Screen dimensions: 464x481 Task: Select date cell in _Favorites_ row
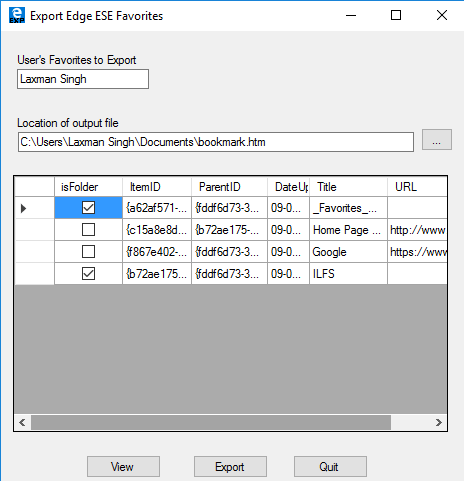[288, 208]
